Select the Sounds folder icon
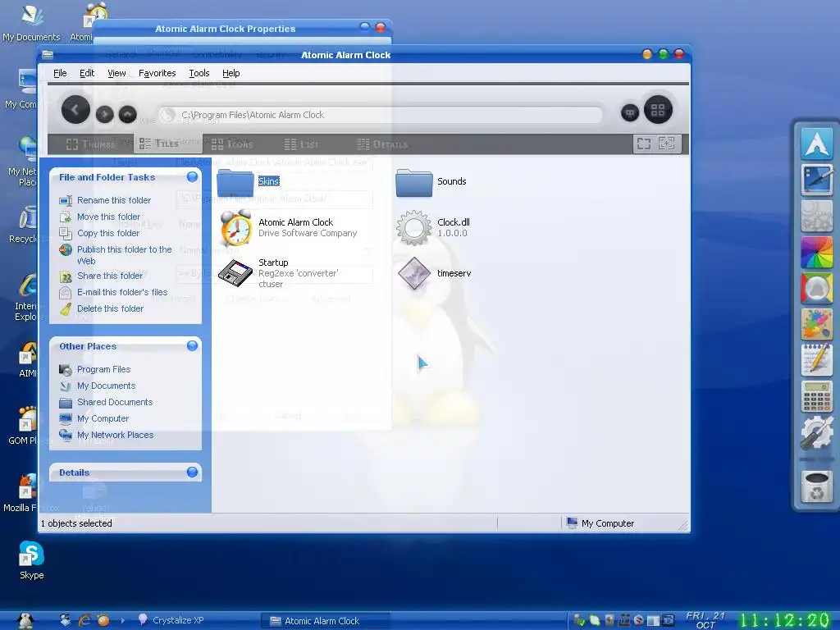840x630 pixels. 414,182
